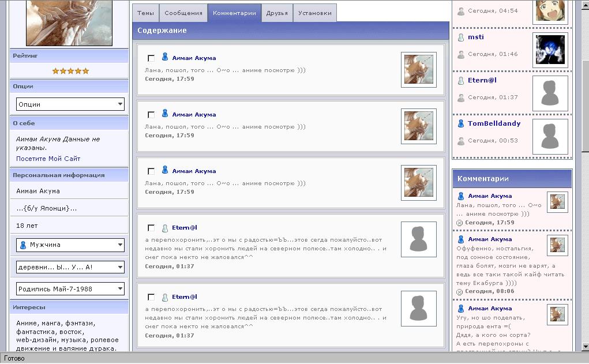The image size is (589, 364).
Task: Check the third Аимаи Акума comment checkbox
Action: click(x=151, y=171)
